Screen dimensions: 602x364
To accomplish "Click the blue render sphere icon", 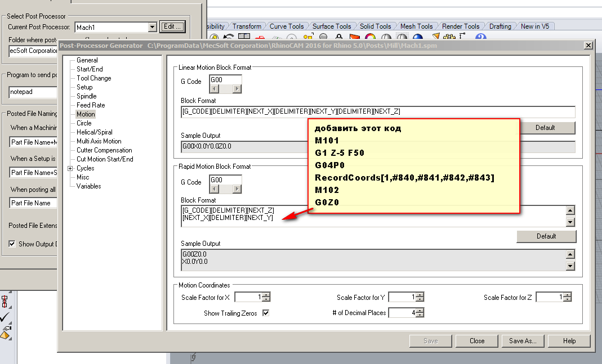I will 418,37.
